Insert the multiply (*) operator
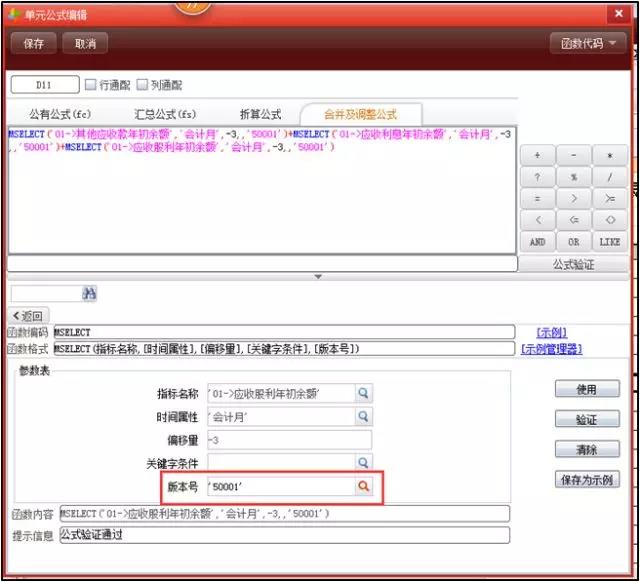 [610, 156]
